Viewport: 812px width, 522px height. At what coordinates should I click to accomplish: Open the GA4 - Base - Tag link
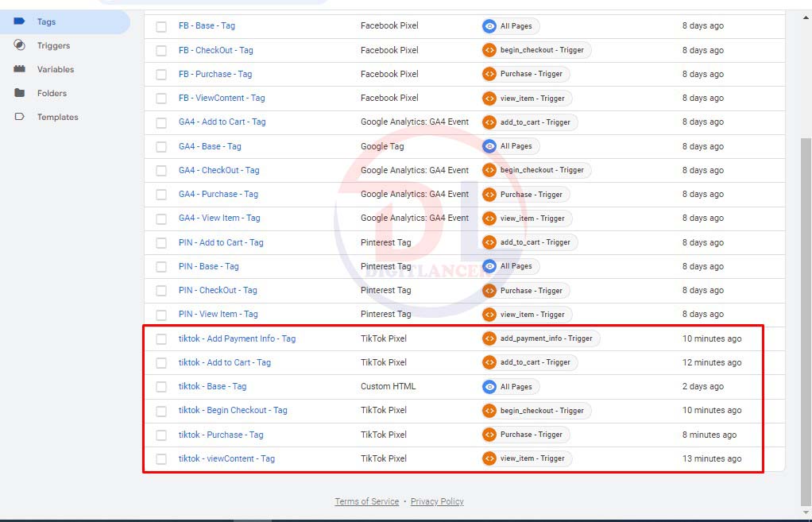pos(210,146)
